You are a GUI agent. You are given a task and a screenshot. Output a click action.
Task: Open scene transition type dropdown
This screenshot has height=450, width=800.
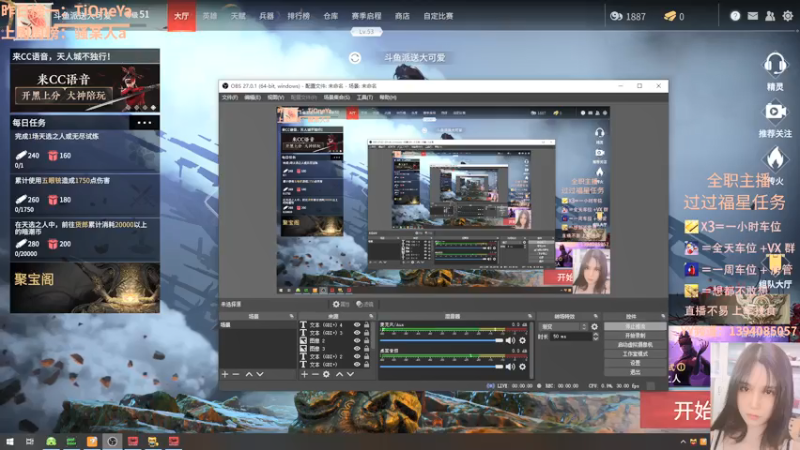tap(563, 327)
